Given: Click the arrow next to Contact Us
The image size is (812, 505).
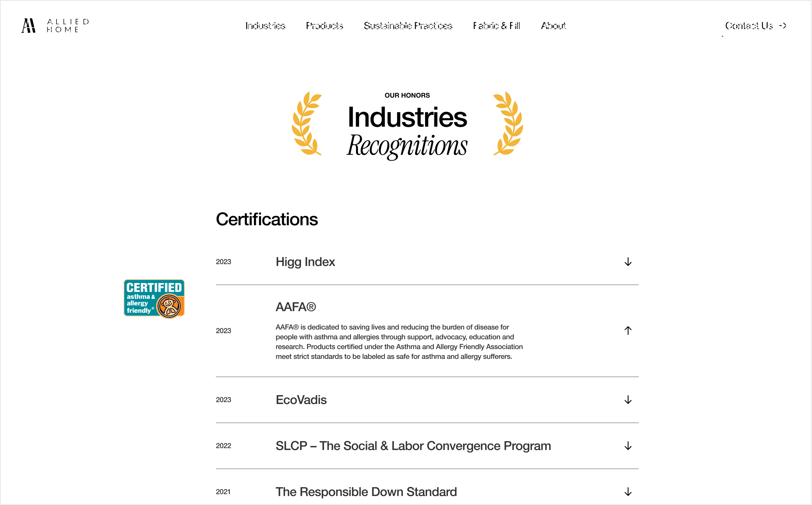Looking at the screenshot, I should click(x=782, y=26).
